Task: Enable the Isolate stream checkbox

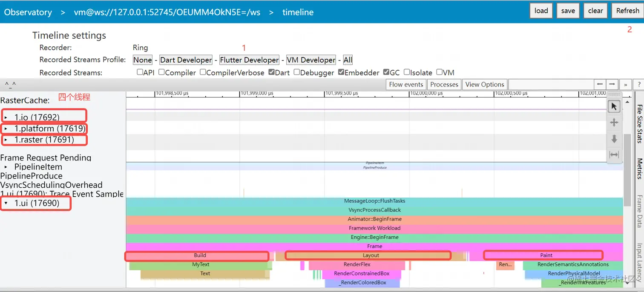Action: (407, 72)
